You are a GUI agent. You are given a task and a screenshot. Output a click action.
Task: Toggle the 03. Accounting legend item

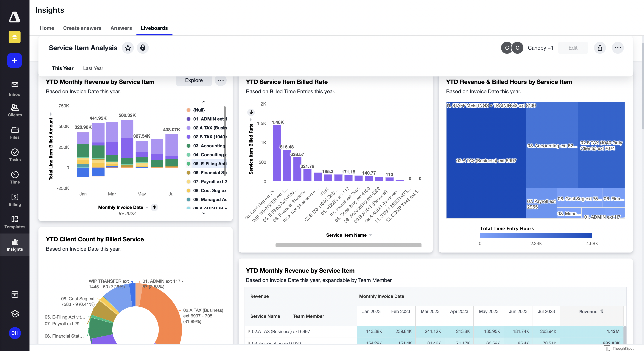pos(206,146)
